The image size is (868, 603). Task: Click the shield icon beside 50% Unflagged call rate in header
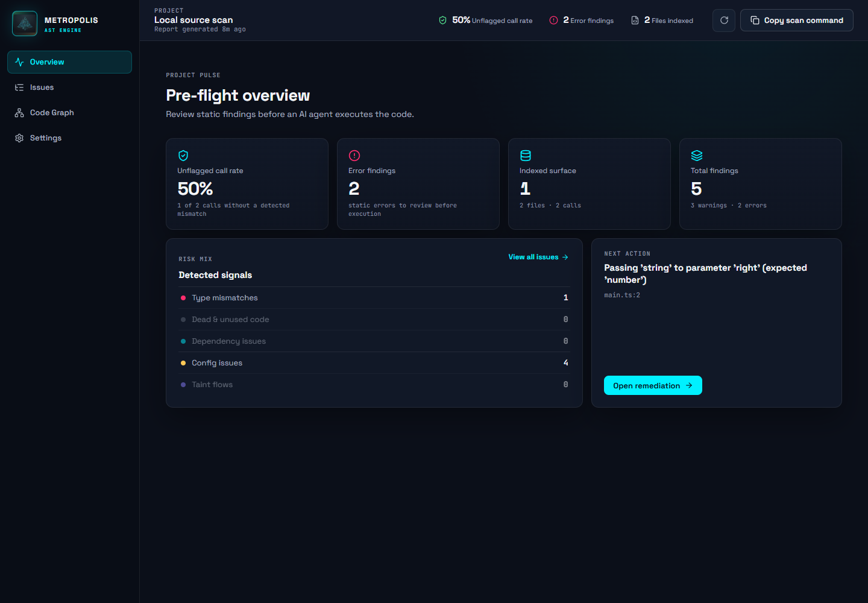coord(442,21)
